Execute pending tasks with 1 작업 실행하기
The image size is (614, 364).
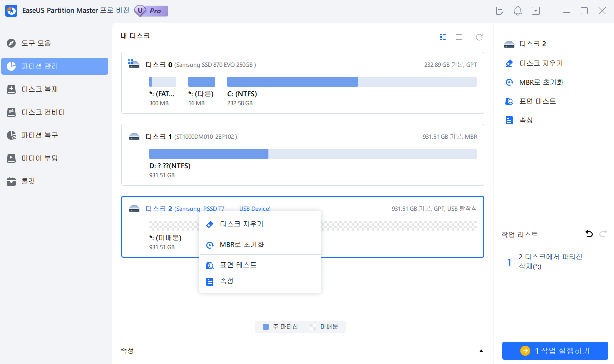click(x=555, y=351)
